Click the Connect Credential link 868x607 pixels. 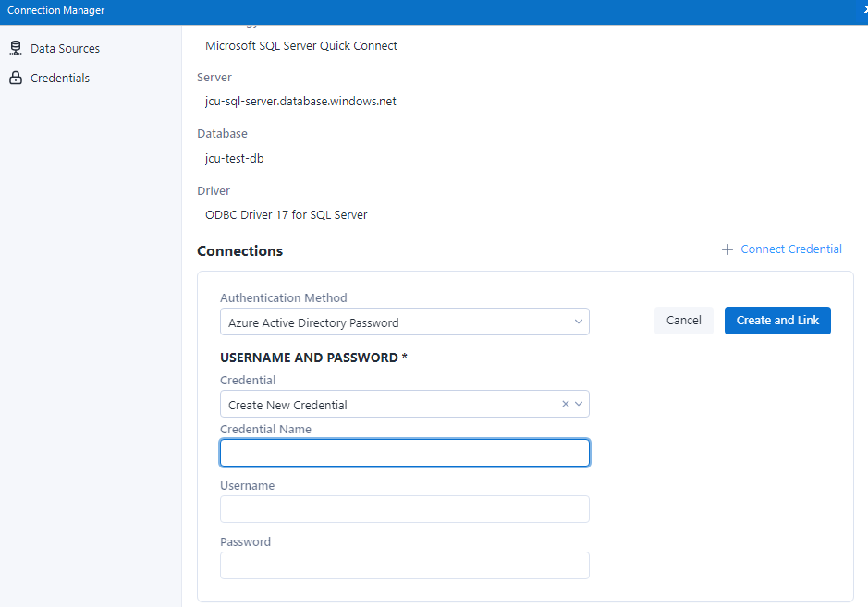[x=791, y=249]
